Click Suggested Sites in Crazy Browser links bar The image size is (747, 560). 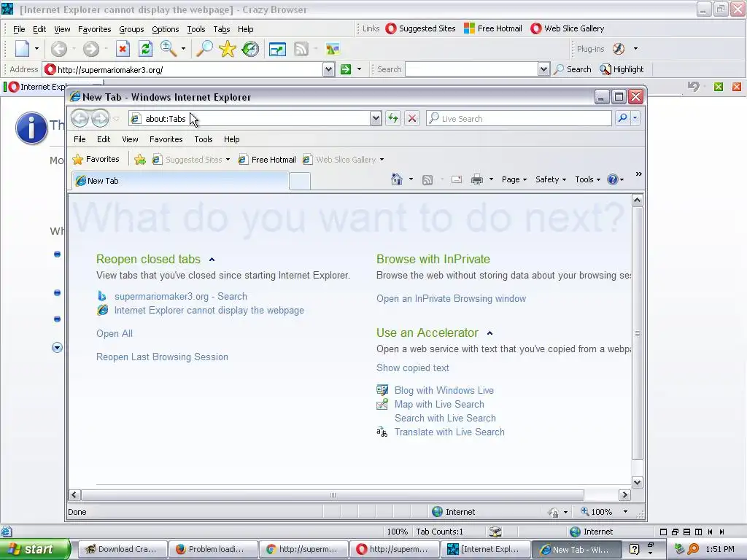(421, 28)
